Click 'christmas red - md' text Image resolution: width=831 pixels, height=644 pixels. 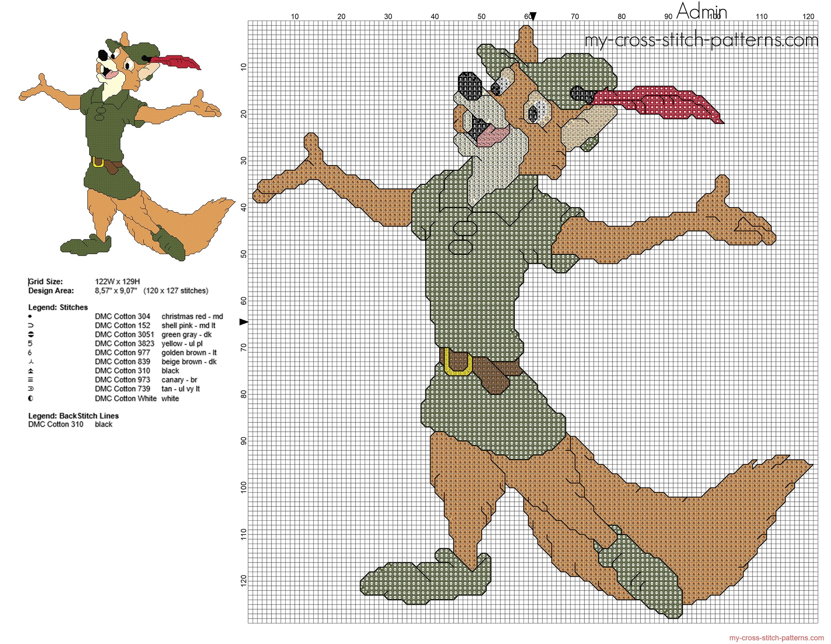coord(192,316)
